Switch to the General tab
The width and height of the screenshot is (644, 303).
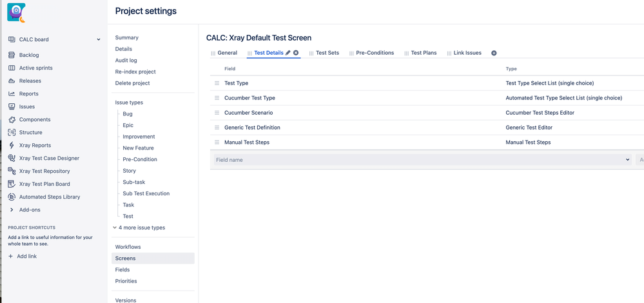pos(227,53)
